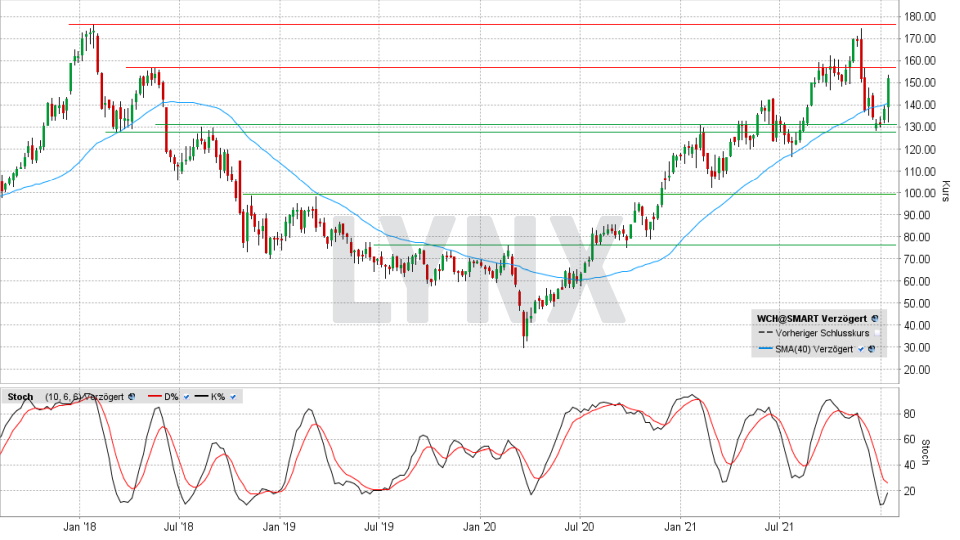Click the Jul '18 date axis label

point(179,527)
